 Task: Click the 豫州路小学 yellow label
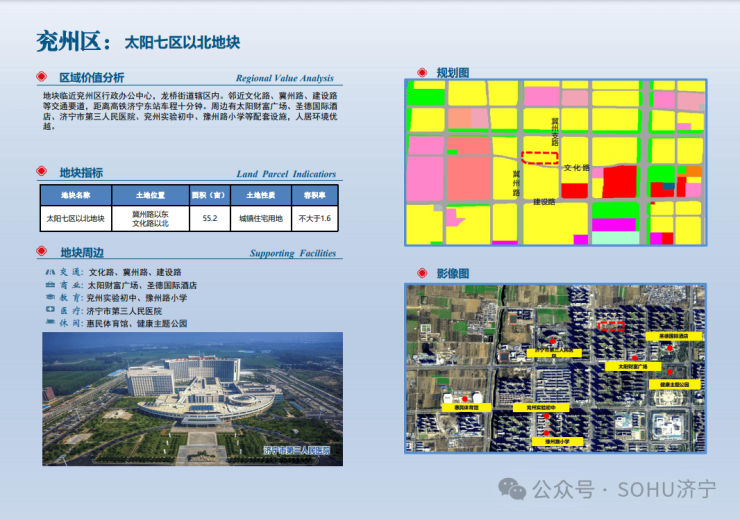(x=557, y=442)
